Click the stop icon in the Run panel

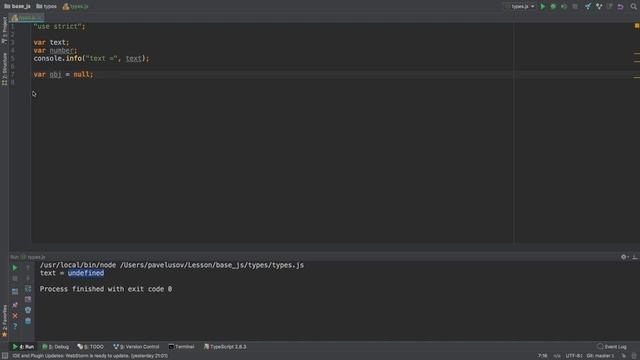pyautogui.click(x=15, y=278)
